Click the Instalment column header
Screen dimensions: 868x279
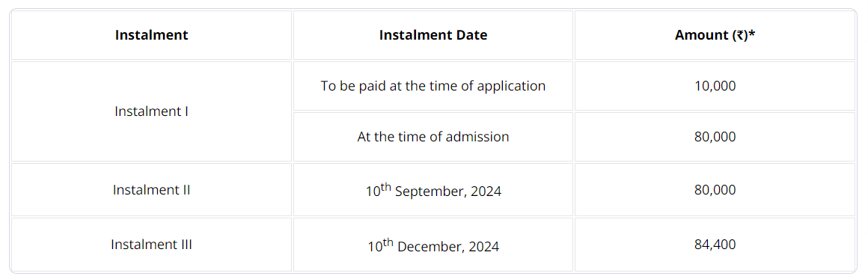coord(151,35)
